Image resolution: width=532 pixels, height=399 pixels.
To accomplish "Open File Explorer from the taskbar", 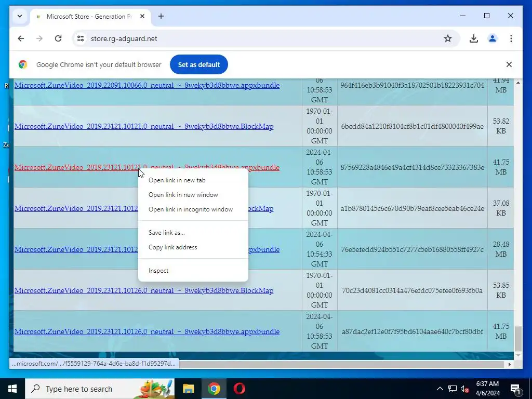I will coord(188,389).
